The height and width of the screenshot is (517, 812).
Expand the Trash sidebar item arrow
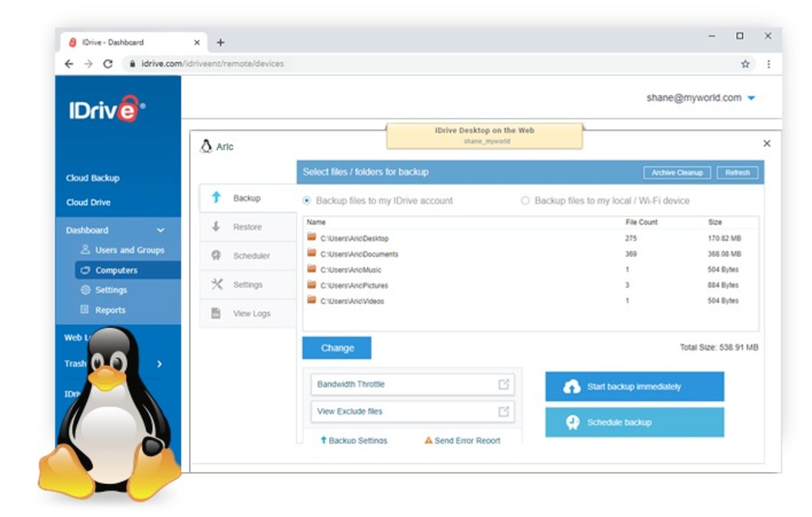159,364
